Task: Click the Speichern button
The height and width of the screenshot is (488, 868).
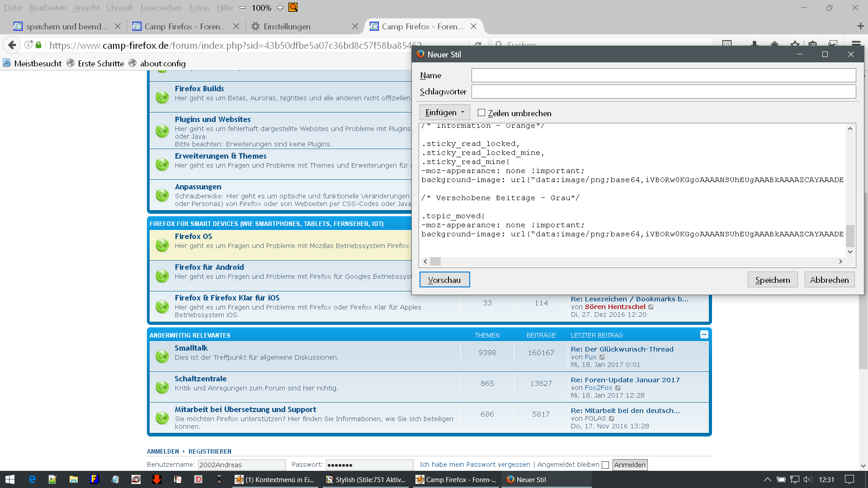Action: pyautogui.click(x=772, y=280)
